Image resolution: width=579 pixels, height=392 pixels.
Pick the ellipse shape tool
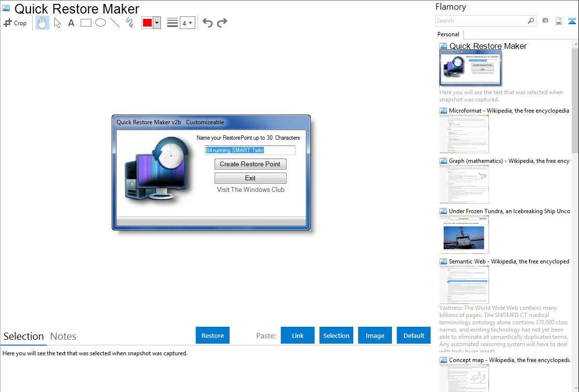click(101, 23)
